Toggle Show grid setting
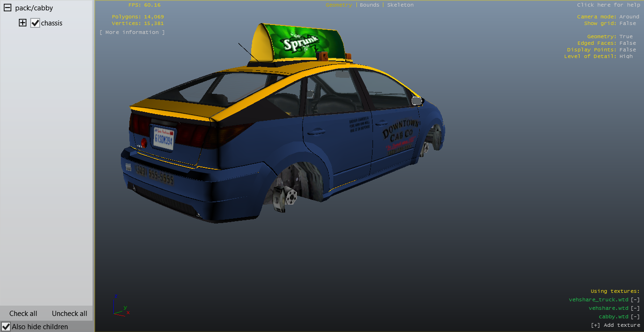Image resolution: width=644 pixels, height=332 pixels. coord(627,23)
